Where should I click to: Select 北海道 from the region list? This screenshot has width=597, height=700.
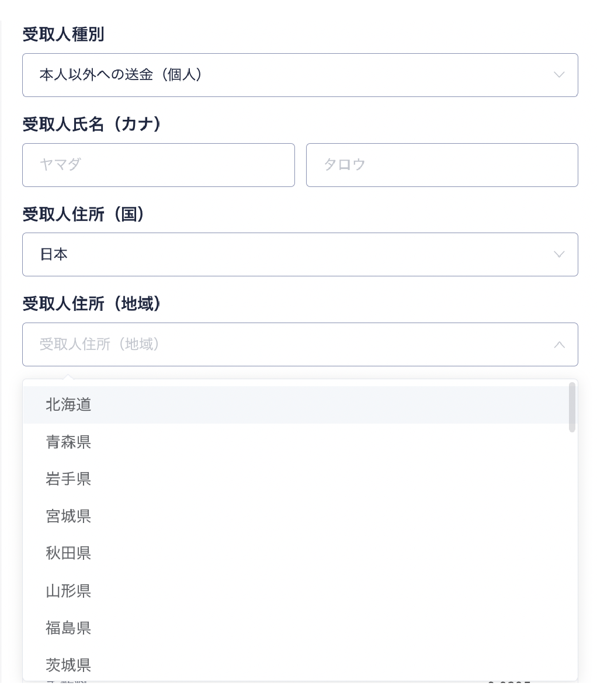(69, 405)
